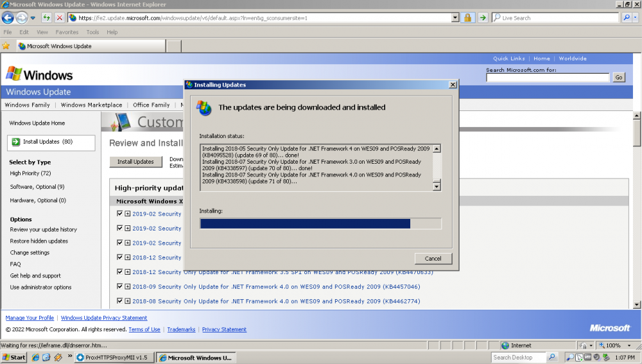Click the browser Back arrow button
The image size is (642, 364).
coord(8,17)
